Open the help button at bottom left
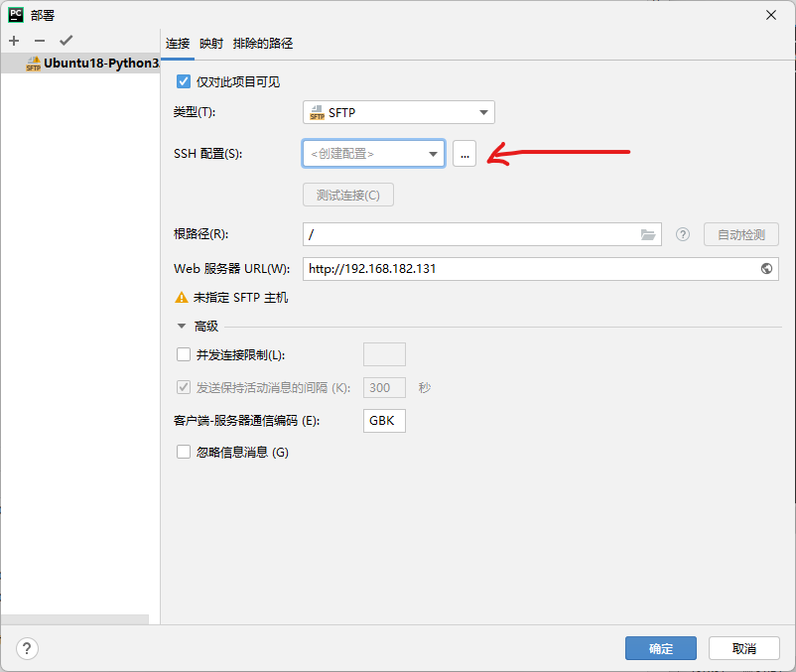The image size is (796, 672). (27, 648)
